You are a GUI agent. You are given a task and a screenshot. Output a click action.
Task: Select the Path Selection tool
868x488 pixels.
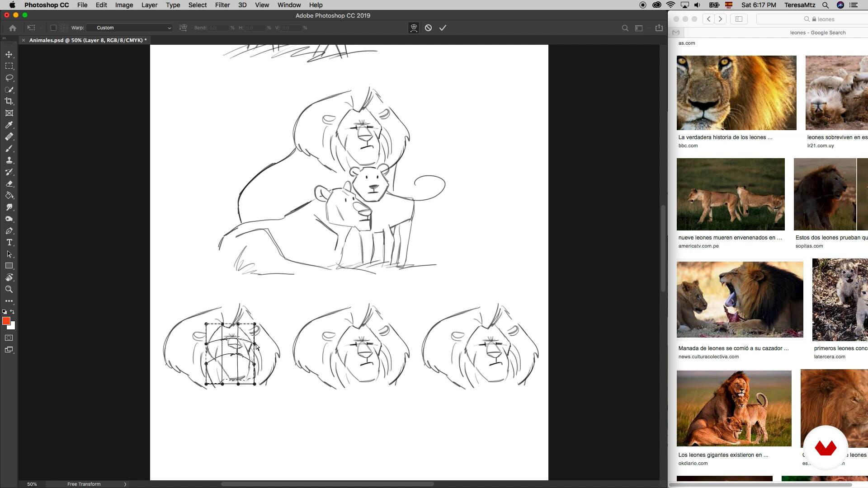point(9,254)
